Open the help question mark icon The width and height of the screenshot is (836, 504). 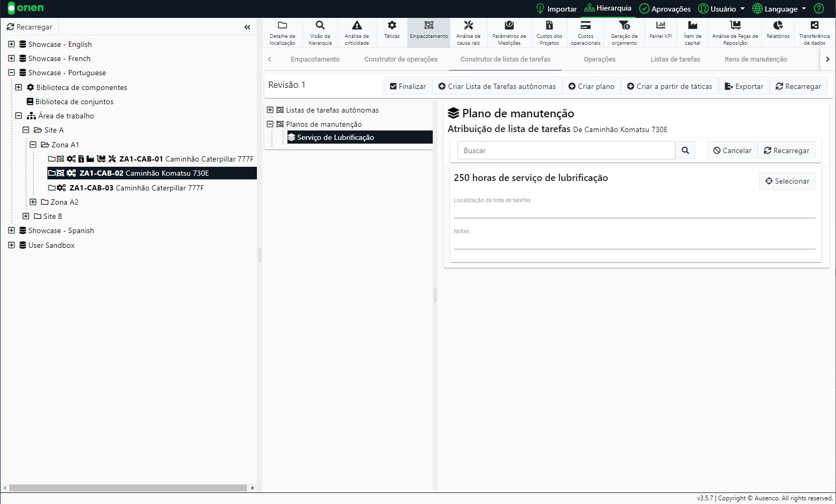point(819,8)
